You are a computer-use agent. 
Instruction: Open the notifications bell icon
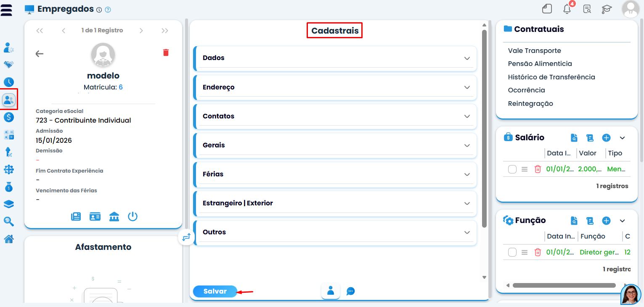tap(567, 8)
